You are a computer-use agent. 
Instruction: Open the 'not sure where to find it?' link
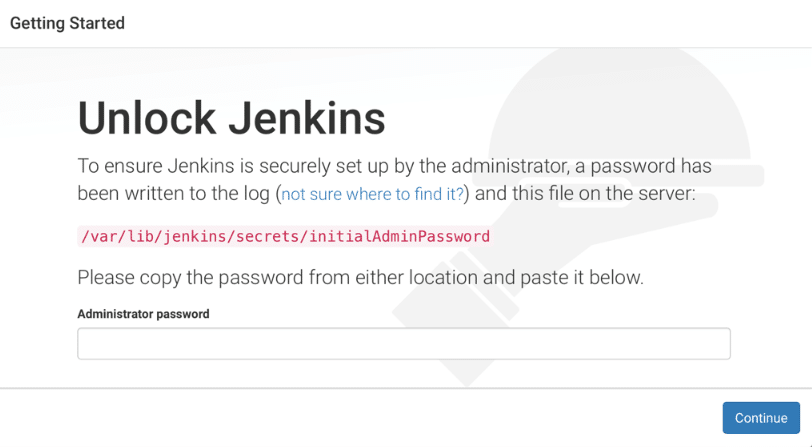pyautogui.click(x=372, y=194)
